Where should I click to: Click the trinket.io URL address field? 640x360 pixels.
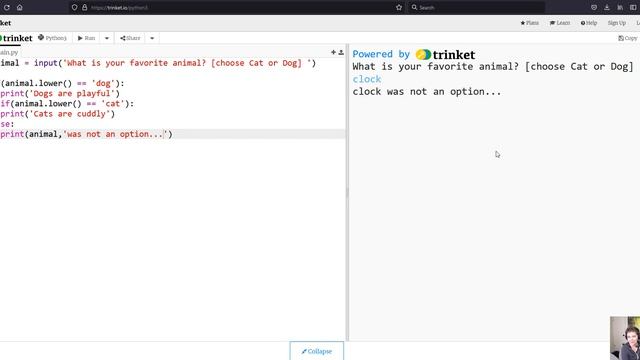pyautogui.click(x=237, y=7)
